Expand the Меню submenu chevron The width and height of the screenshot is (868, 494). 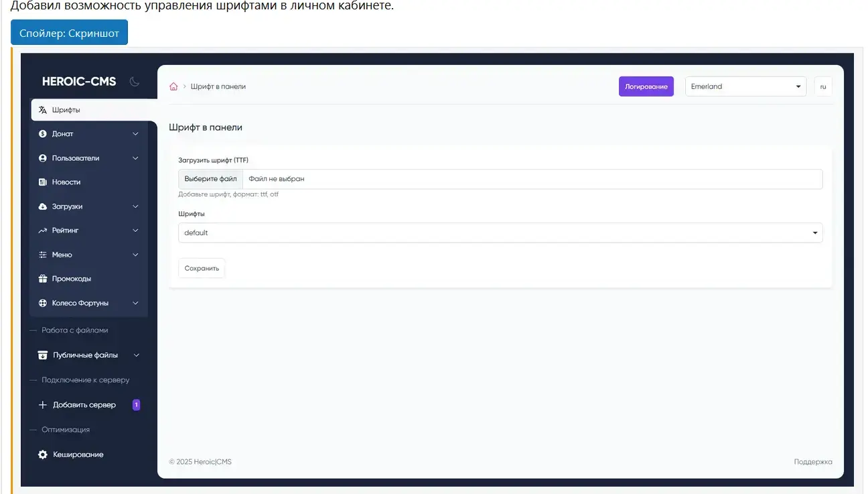point(135,255)
